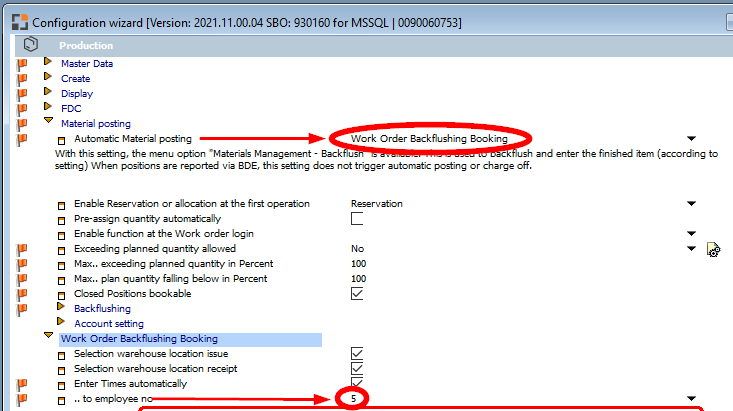Open the 'to employee no' dropdown arrow
Screen dimensions: 733x411
690,398
